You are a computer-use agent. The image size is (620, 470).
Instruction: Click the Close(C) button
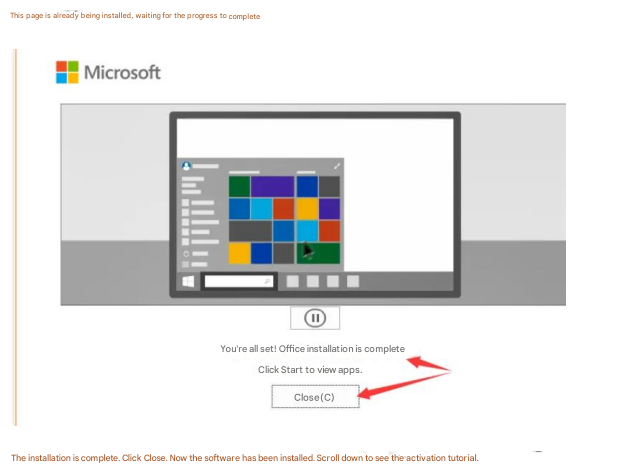point(314,397)
